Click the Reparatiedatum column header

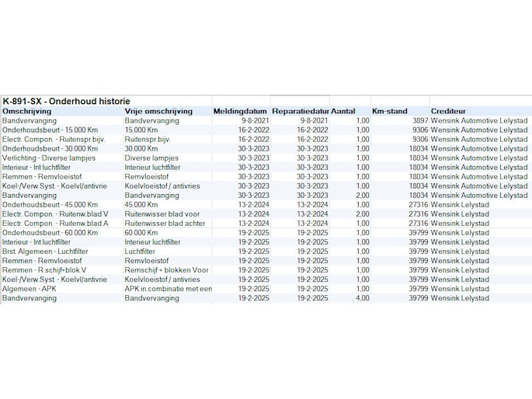click(x=300, y=111)
